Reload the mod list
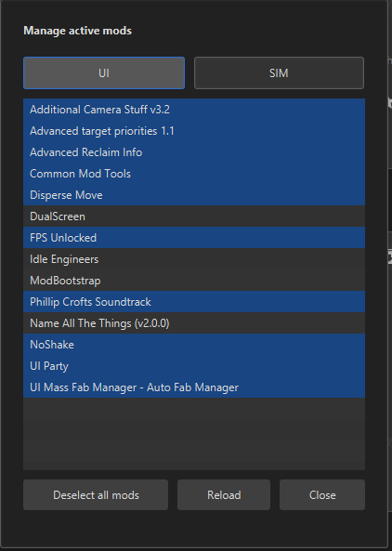 tap(224, 495)
